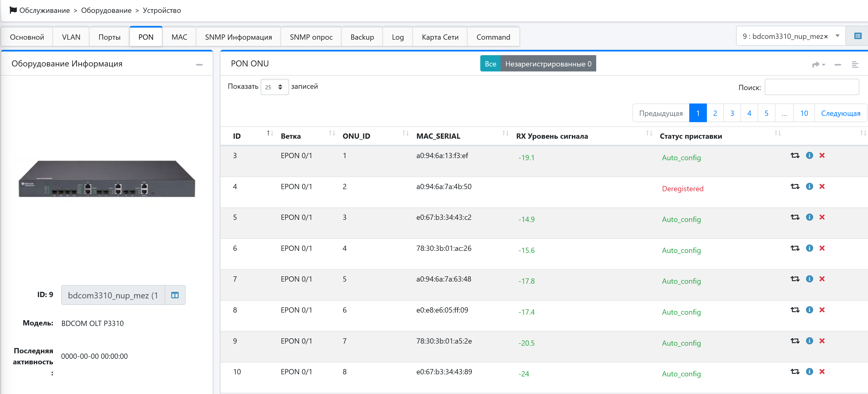Viewport: 868px width, 394px height.
Task: Click the Поиск search input field
Action: 811,87
